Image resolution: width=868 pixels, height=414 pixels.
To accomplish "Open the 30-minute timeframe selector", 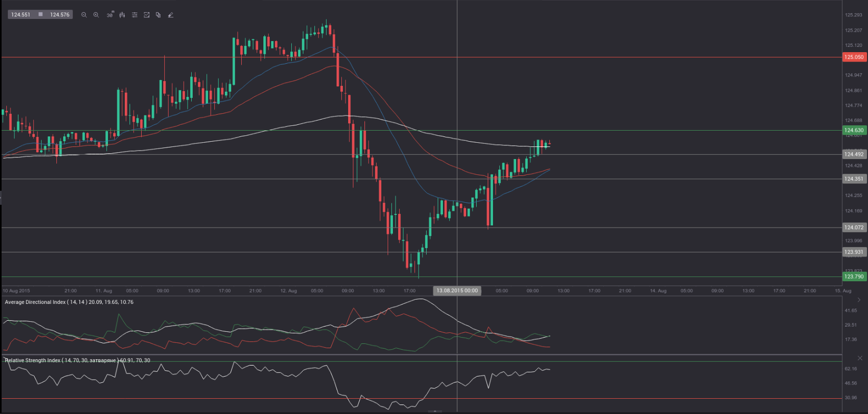I will (110, 15).
